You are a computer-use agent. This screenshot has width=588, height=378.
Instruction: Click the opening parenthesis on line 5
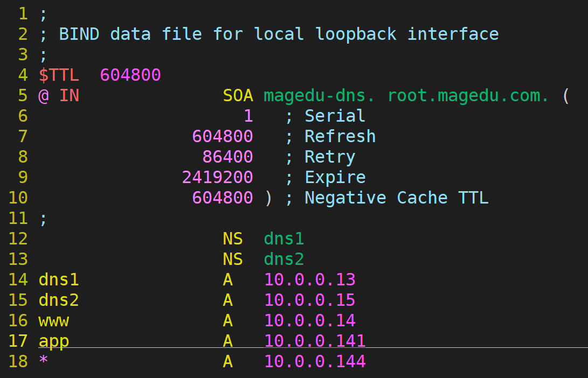click(566, 95)
